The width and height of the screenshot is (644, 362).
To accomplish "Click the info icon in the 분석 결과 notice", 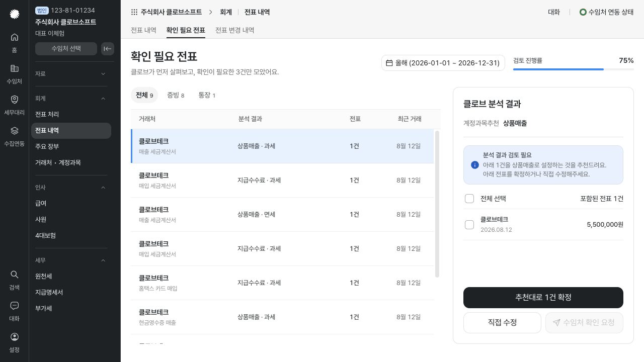I will [x=474, y=165].
